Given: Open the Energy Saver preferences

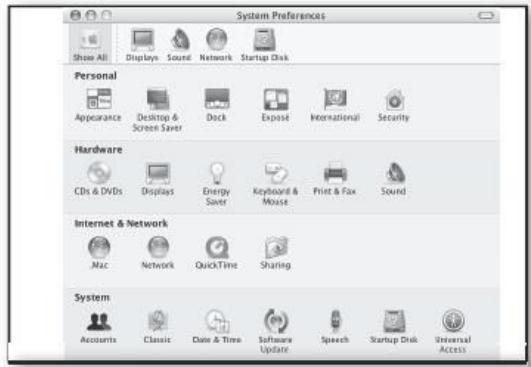Looking at the screenshot, I should pyautogui.click(x=216, y=184).
